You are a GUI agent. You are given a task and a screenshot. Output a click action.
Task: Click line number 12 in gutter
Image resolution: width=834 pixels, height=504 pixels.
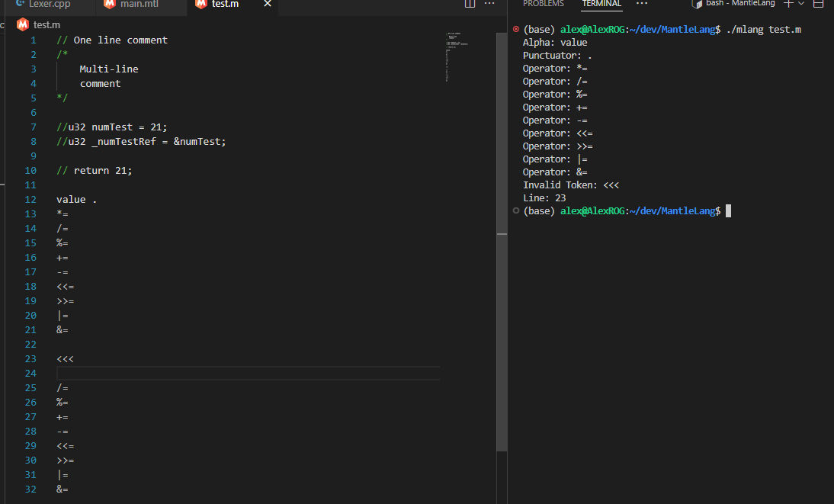pyautogui.click(x=30, y=200)
